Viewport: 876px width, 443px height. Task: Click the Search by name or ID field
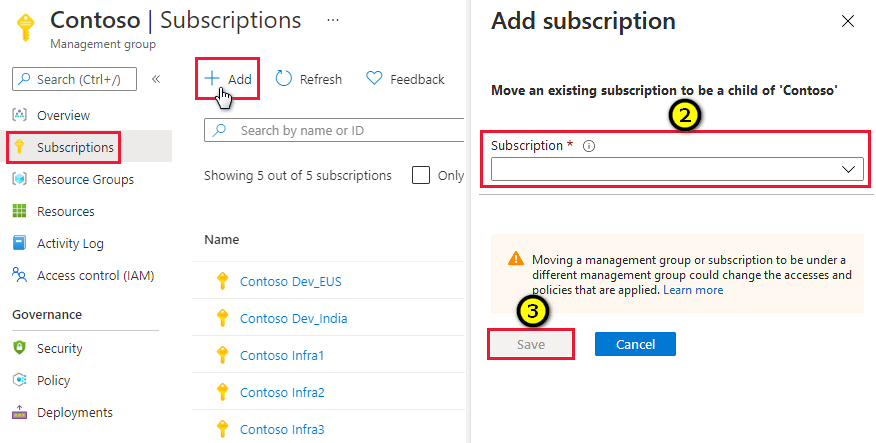340,130
